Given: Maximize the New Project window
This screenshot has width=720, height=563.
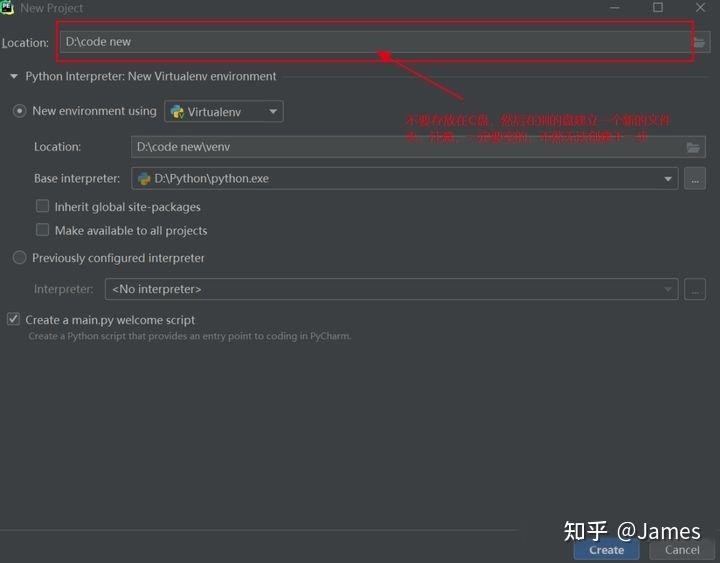Looking at the screenshot, I should coord(658,7).
